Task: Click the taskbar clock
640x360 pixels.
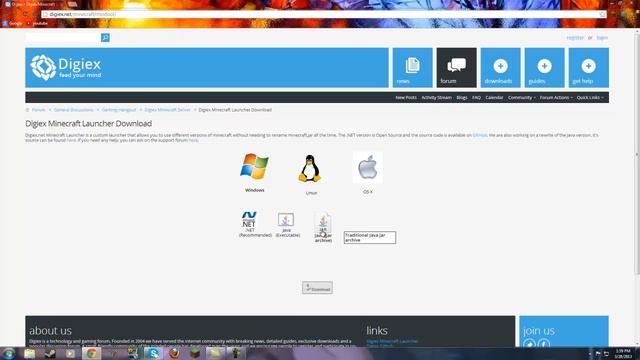Action: pos(623,353)
